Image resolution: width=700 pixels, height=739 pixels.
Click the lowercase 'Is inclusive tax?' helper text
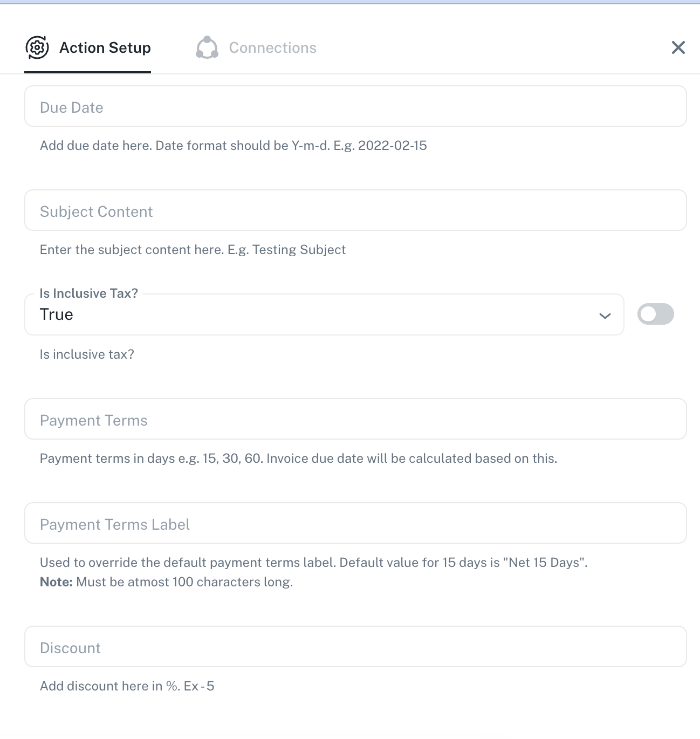pos(87,354)
